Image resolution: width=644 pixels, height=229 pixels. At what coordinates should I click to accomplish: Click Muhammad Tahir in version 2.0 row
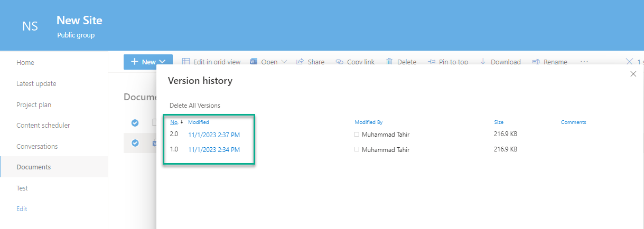point(386,135)
